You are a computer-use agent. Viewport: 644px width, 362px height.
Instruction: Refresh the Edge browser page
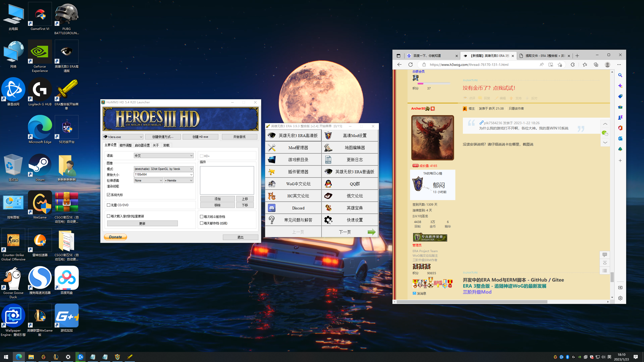pos(411,65)
